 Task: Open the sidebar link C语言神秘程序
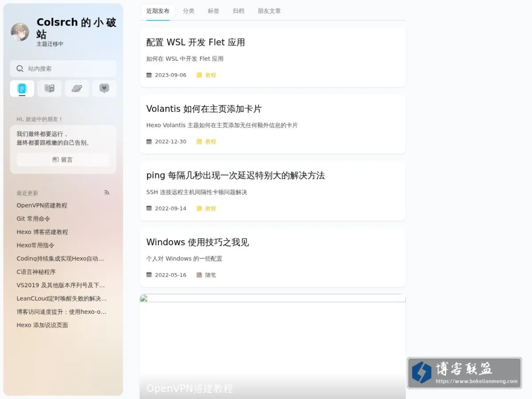pos(36,272)
